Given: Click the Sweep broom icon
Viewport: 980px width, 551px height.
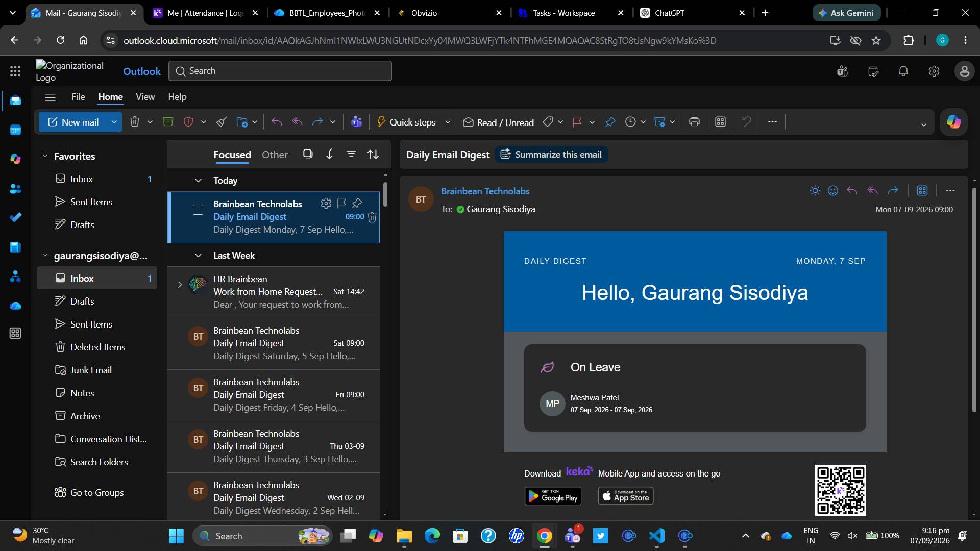Looking at the screenshot, I should click(x=222, y=122).
